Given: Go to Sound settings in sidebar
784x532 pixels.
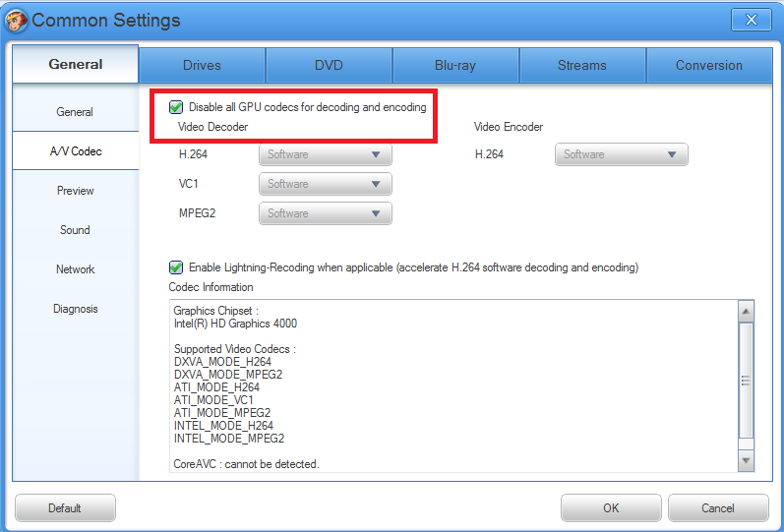Looking at the screenshot, I should point(75,230).
